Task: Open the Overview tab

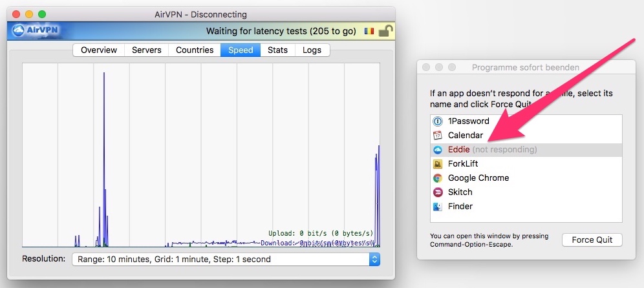Action: click(x=98, y=50)
